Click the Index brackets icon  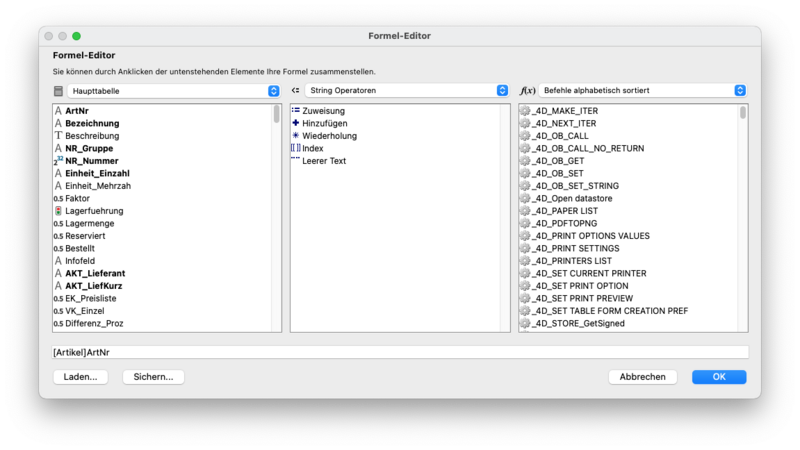pyautogui.click(x=295, y=148)
